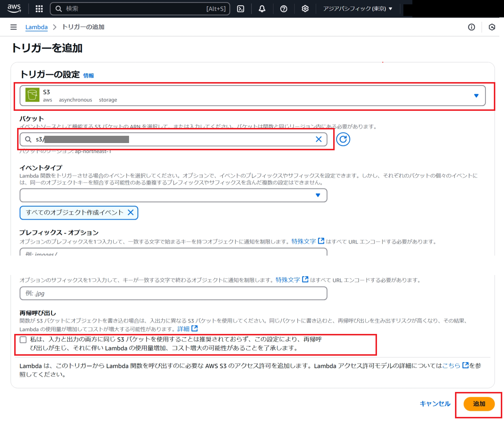This screenshot has height=423, width=504.
Task: Open the CloudShell terminal icon
Action: tap(241, 9)
